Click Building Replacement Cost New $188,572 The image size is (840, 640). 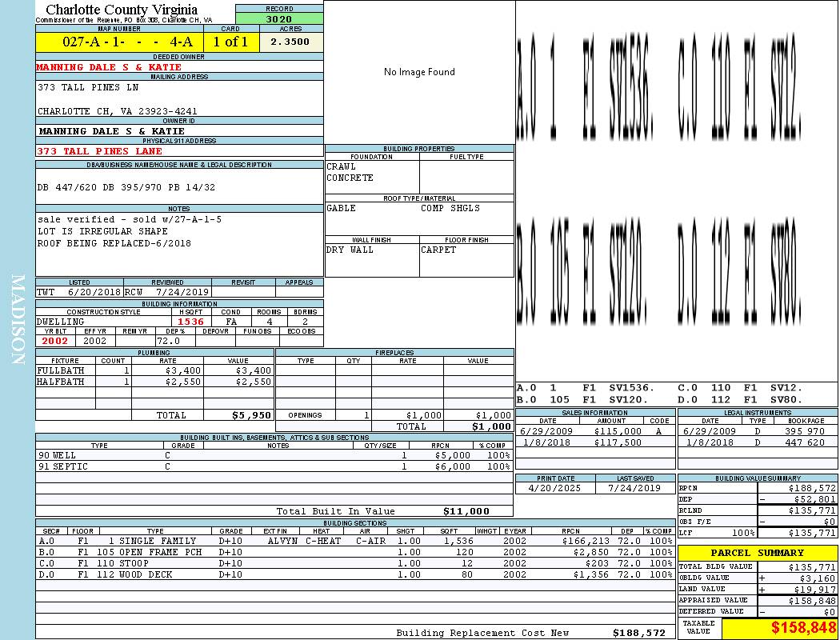pyautogui.click(x=638, y=633)
